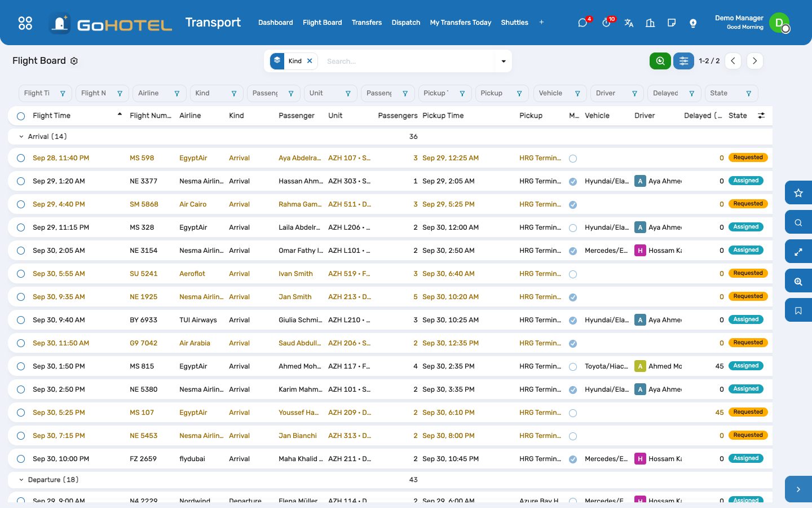Expand the side panel chevron button
Screen dimensions: 812x508
coord(798,489)
